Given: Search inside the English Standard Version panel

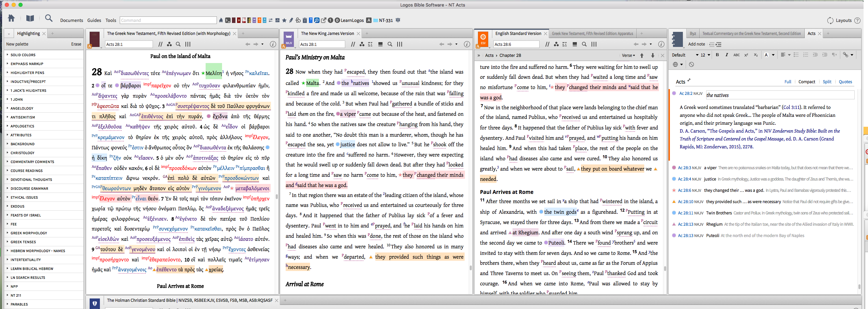Looking at the screenshot, I should [x=584, y=44].
